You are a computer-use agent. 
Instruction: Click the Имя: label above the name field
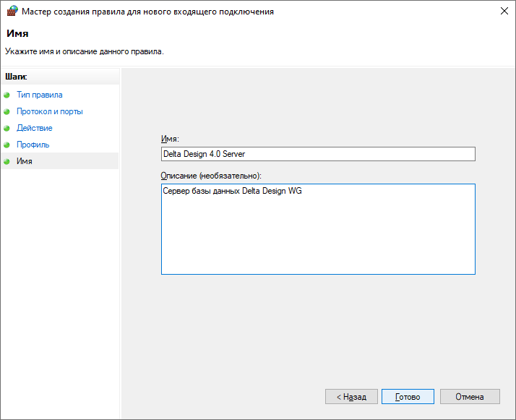(x=169, y=139)
